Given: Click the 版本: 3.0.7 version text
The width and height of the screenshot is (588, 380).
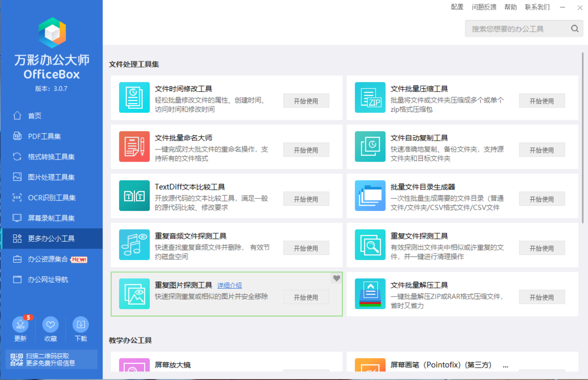Looking at the screenshot, I should (x=51, y=88).
